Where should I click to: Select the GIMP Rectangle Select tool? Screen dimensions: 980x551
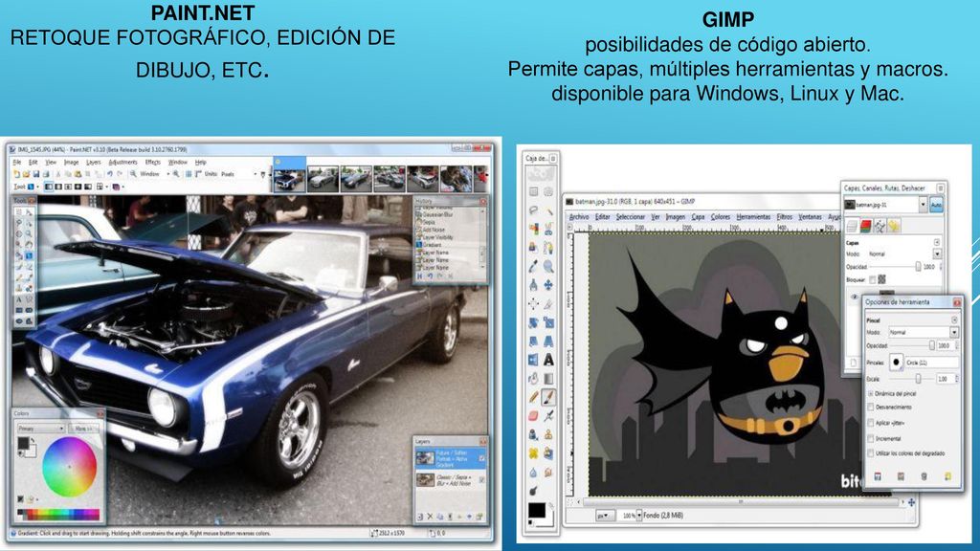(533, 191)
